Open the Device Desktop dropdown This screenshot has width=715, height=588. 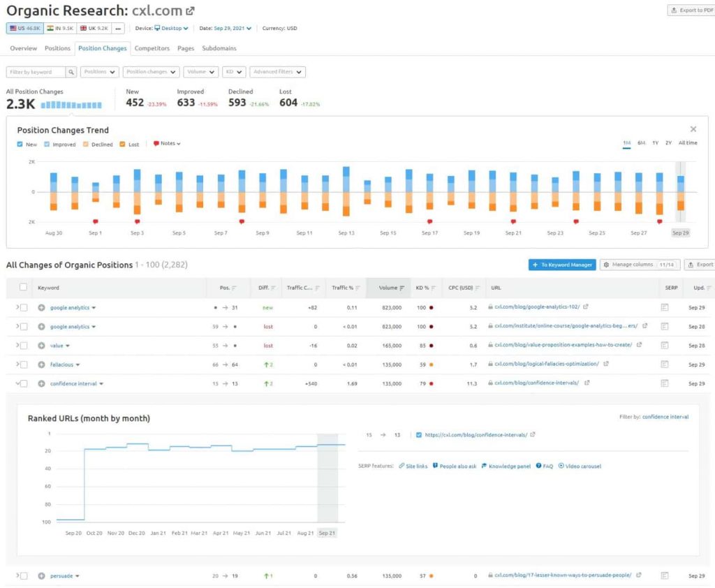coord(171,28)
